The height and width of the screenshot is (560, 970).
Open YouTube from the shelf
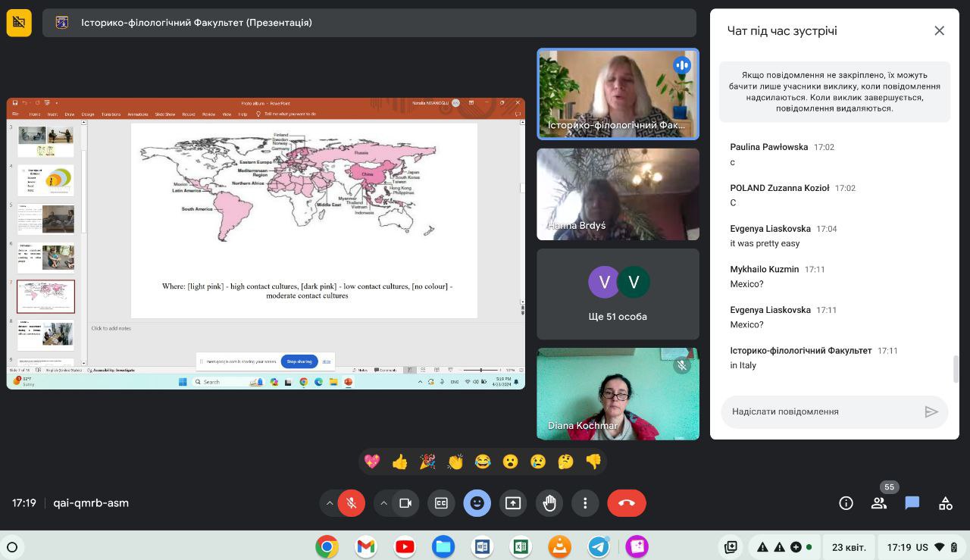(405, 546)
